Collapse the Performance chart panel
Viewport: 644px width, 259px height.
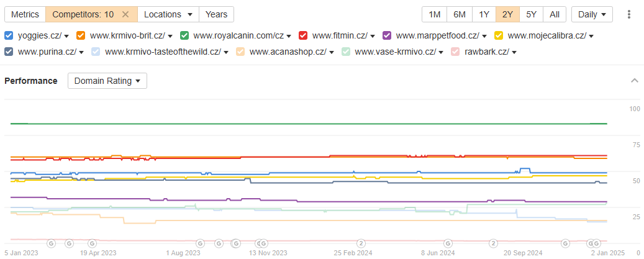[x=634, y=81]
